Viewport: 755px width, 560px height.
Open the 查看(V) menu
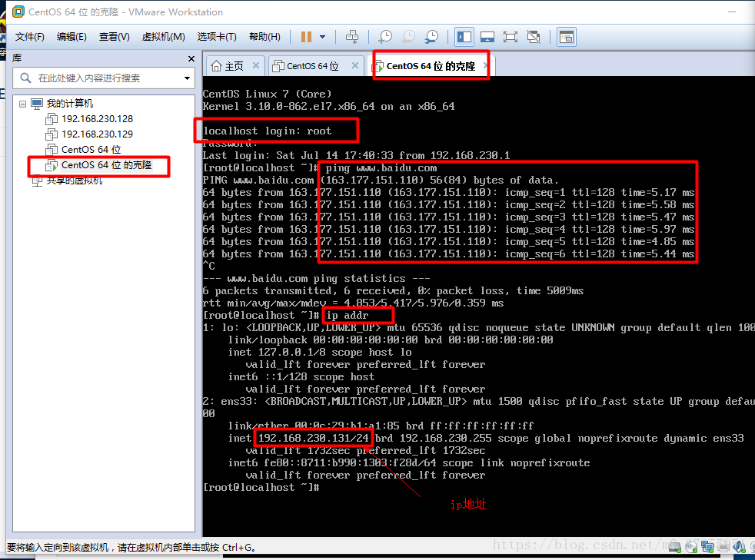pos(114,37)
